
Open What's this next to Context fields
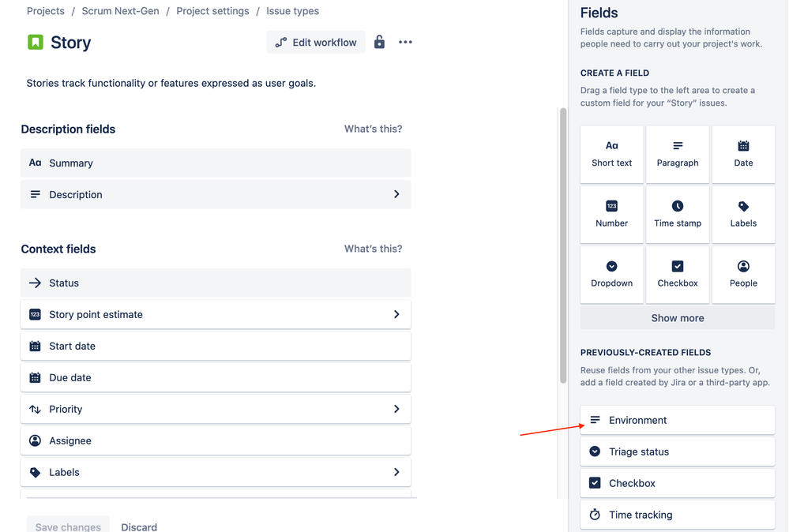(x=373, y=249)
